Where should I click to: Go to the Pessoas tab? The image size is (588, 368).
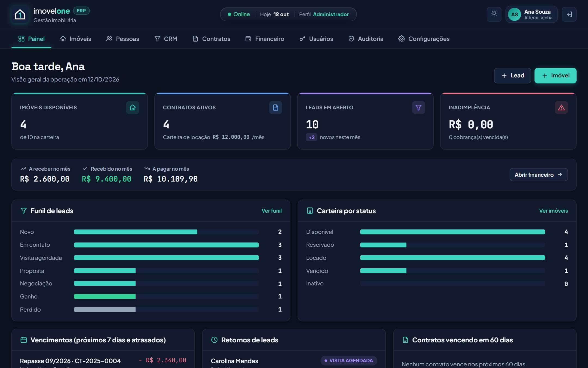coord(122,39)
